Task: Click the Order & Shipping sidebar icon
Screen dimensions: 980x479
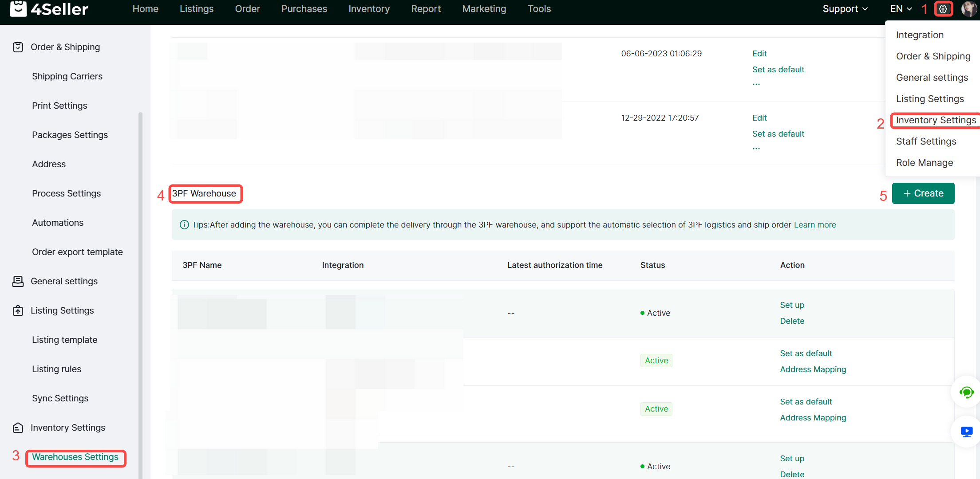Action: [18, 47]
